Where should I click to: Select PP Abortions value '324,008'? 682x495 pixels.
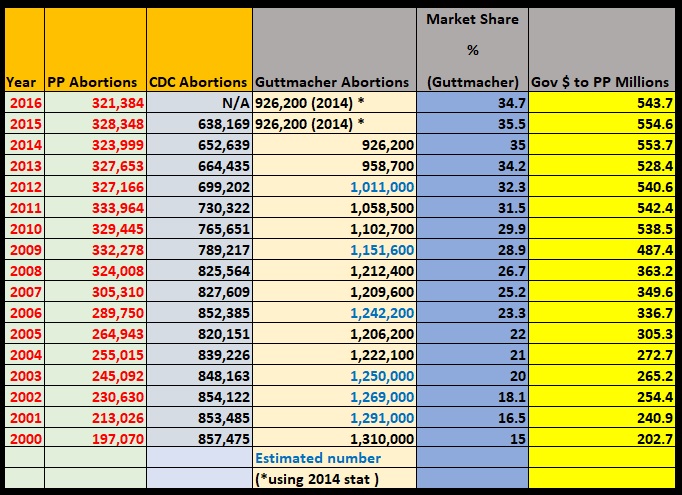point(117,271)
